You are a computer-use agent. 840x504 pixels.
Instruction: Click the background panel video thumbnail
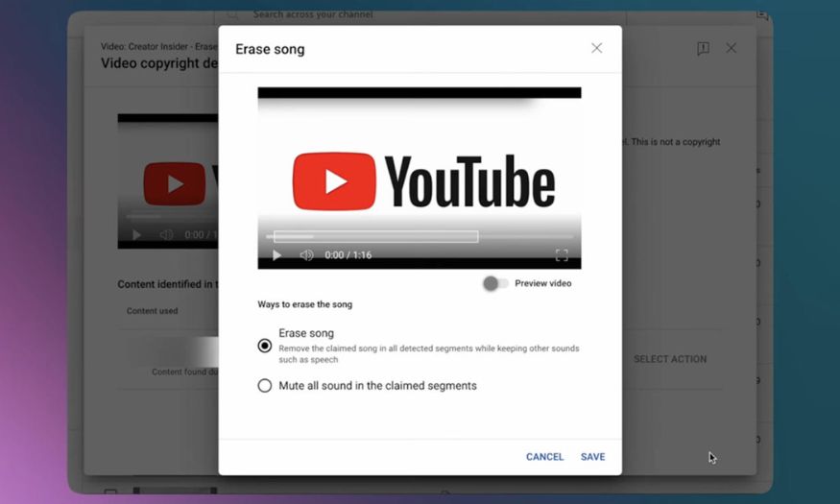[168, 181]
